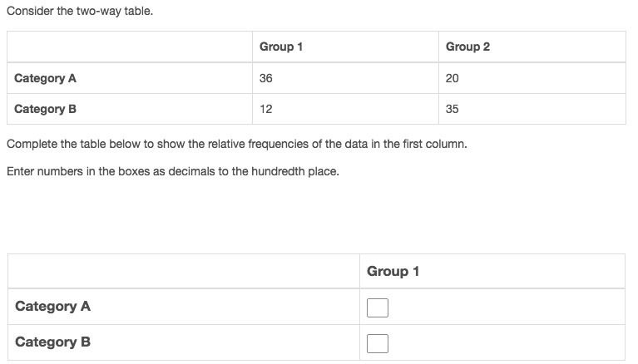Click the cell containing the value 20
Screen dimensions: 638x364
tap(453, 78)
